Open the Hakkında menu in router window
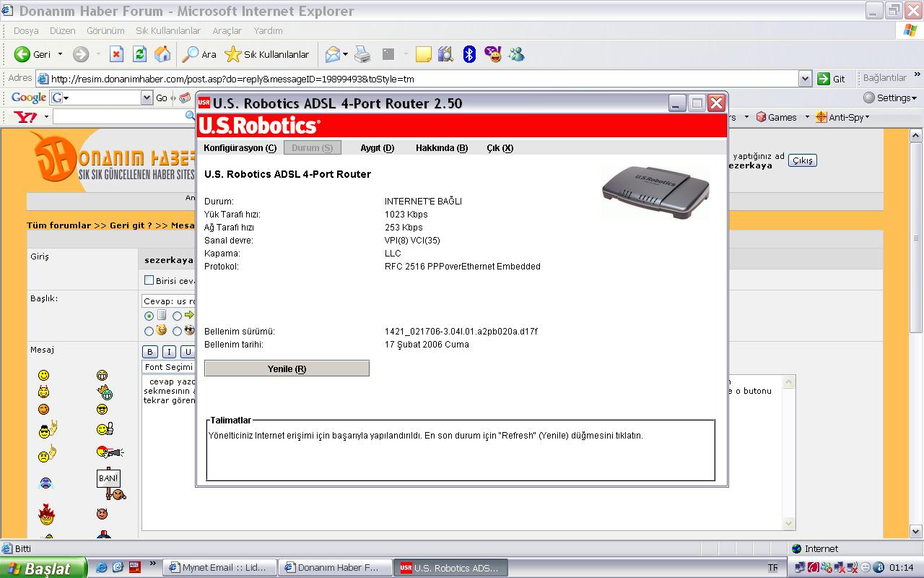This screenshot has width=924, height=578. (442, 147)
